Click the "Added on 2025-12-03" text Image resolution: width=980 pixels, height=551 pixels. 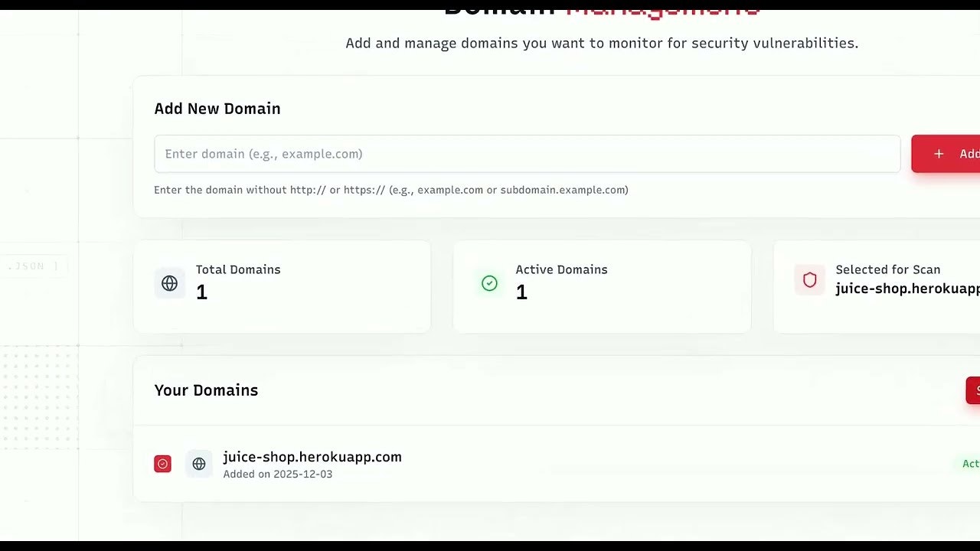click(278, 474)
